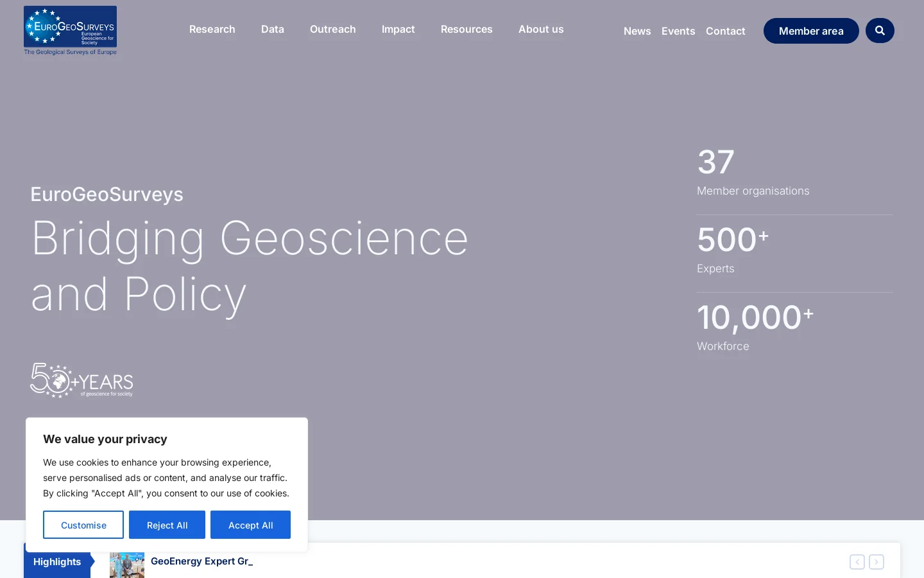The image size is (924, 578).
Task: Go to the Events page
Action: coord(678,31)
